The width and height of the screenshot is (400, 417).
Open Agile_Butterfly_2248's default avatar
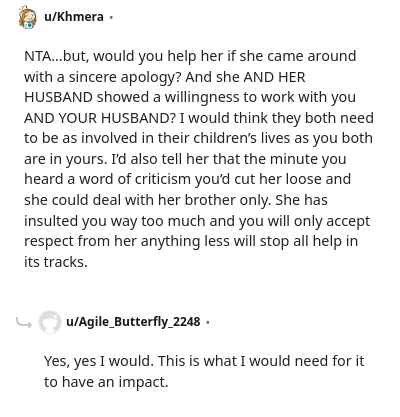[x=50, y=322]
